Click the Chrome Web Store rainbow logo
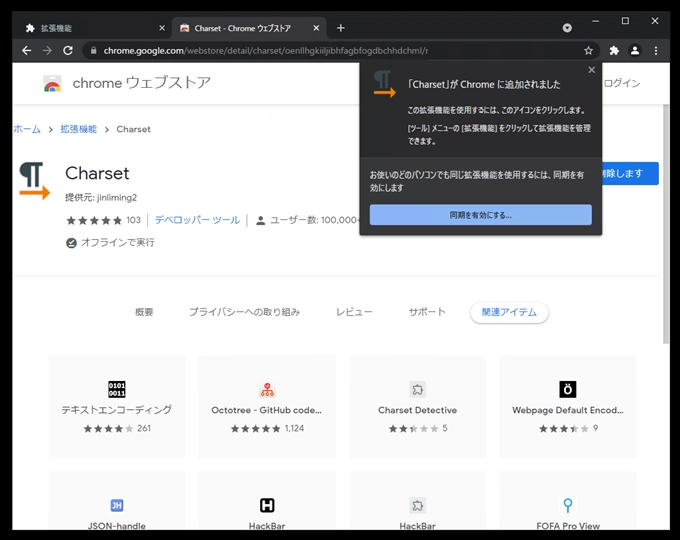Image resolution: width=680 pixels, height=540 pixels. (x=52, y=83)
